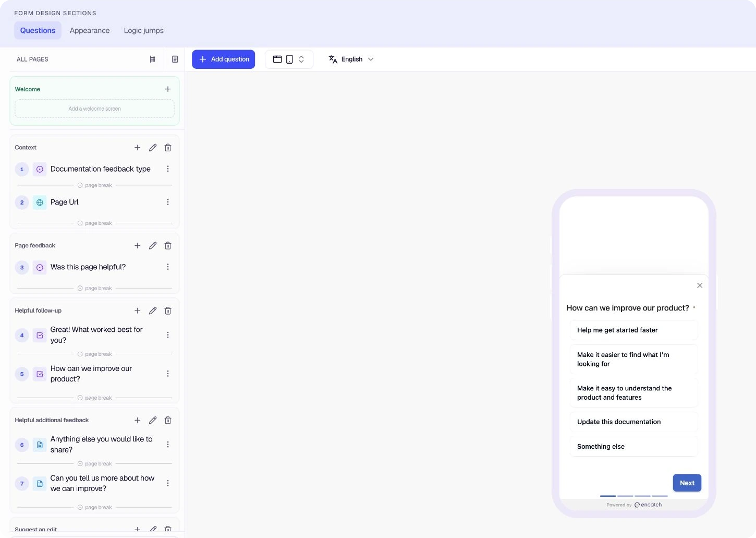The image size is (756, 538).
Task: Edit the Context section name
Action: coord(153,148)
